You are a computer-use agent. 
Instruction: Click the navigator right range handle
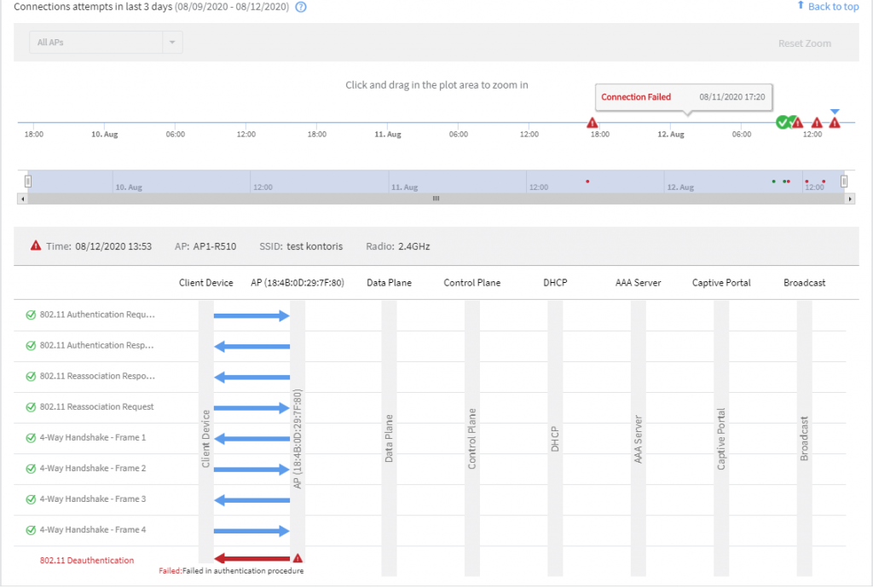click(844, 181)
